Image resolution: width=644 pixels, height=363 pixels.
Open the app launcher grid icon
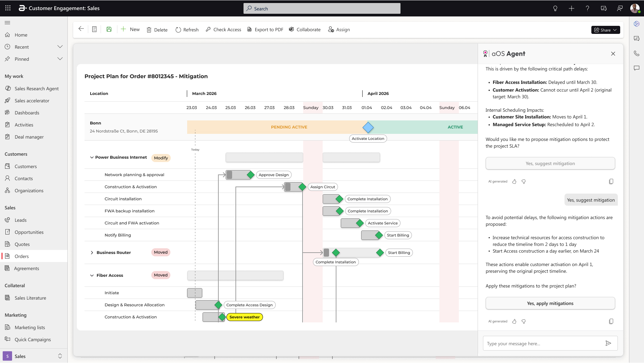tap(8, 8)
